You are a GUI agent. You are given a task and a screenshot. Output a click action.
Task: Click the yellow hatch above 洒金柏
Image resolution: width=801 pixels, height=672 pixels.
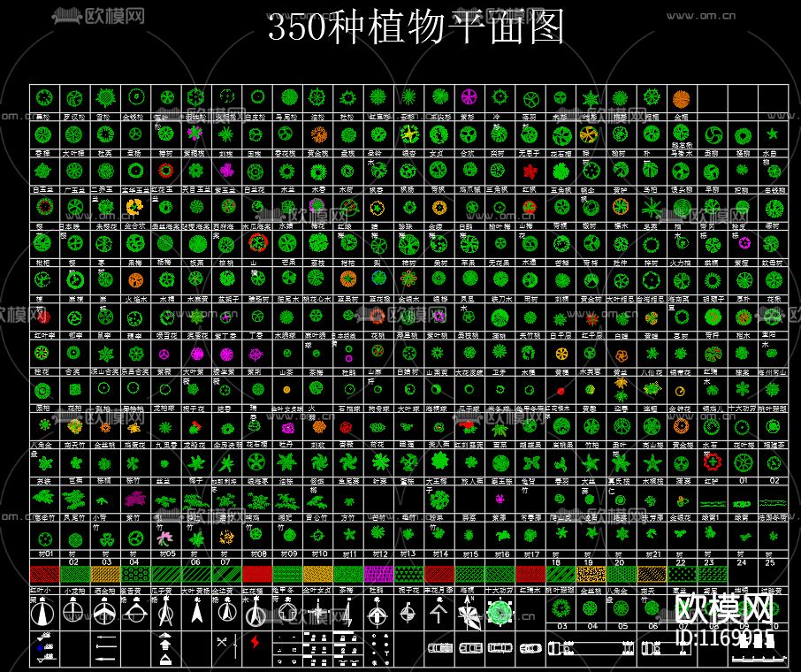pos(105,575)
